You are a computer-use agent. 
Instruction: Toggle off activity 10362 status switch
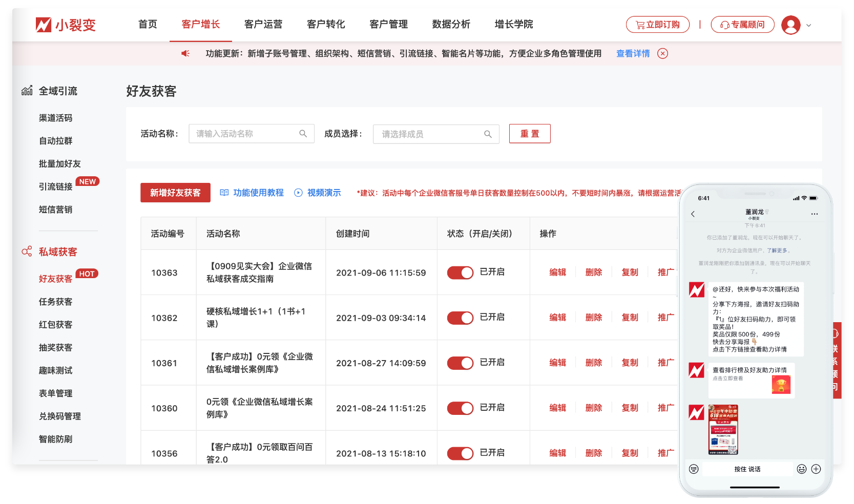pos(460,318)
